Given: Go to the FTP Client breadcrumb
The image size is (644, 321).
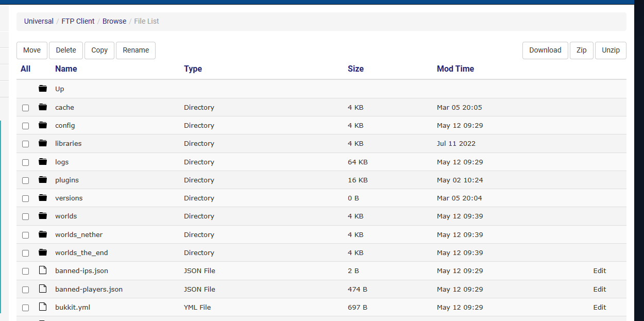Looking at the screenshot, I should pyautogui.click(x=78, y=21).
